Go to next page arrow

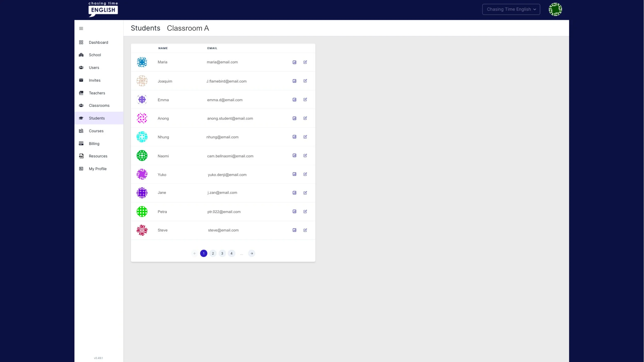252,254
